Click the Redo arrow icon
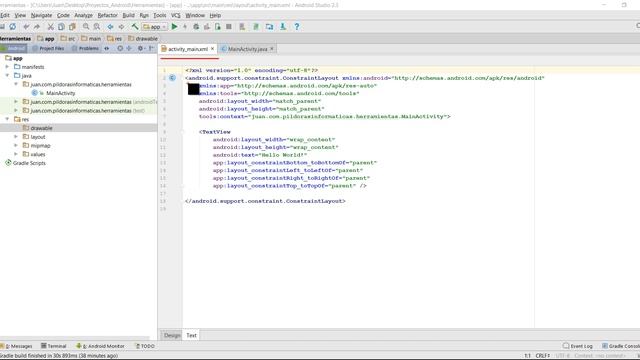The image size is (640, 360). (37, 27)
